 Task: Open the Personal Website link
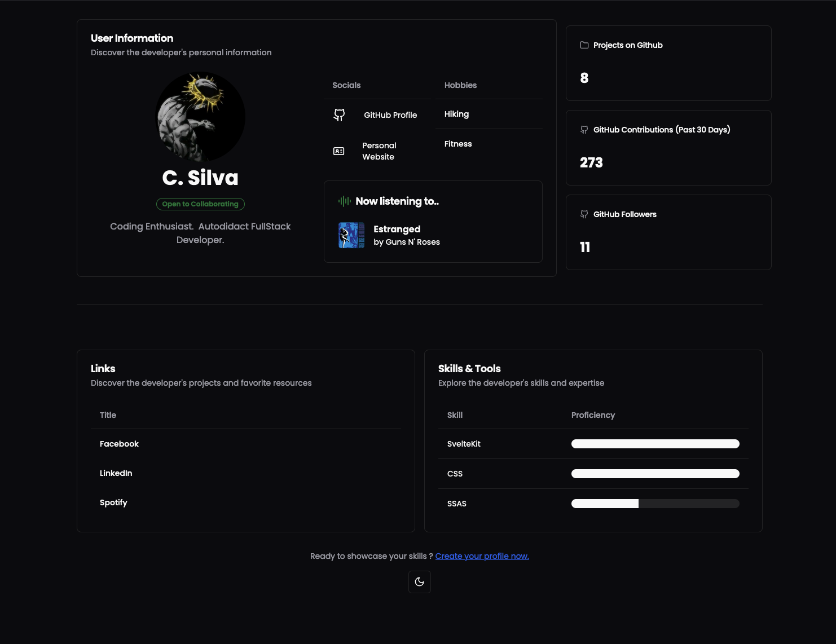(x=379, y=151)
